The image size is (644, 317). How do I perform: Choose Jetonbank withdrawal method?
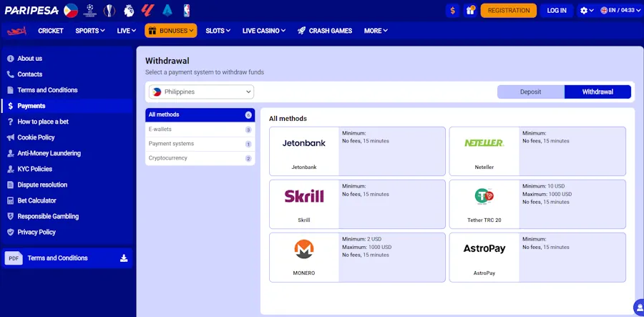(357, 151)
